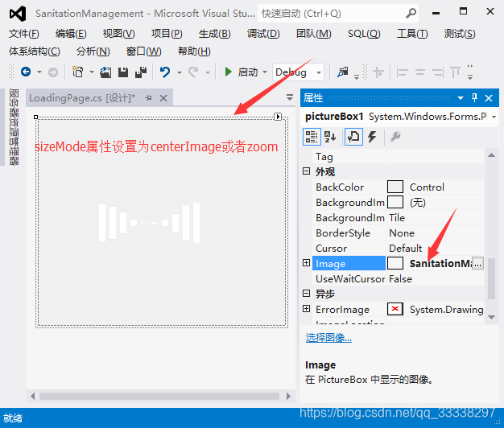Viewport: 504px width, 428px height.
Task: Open the Properties window position dropdown
Action: pos(461,98)
